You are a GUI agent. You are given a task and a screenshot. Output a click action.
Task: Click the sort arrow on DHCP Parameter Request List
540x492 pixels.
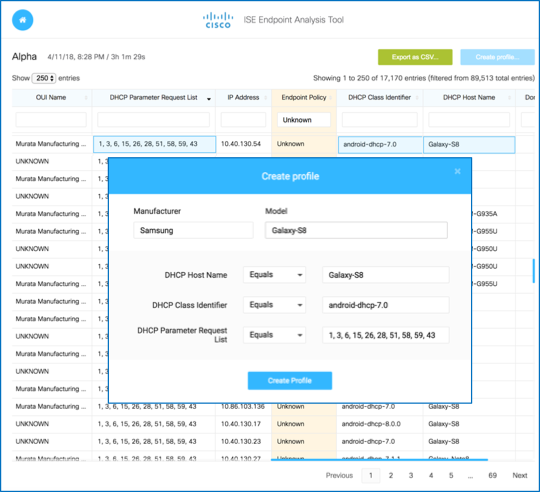[209, 99]
